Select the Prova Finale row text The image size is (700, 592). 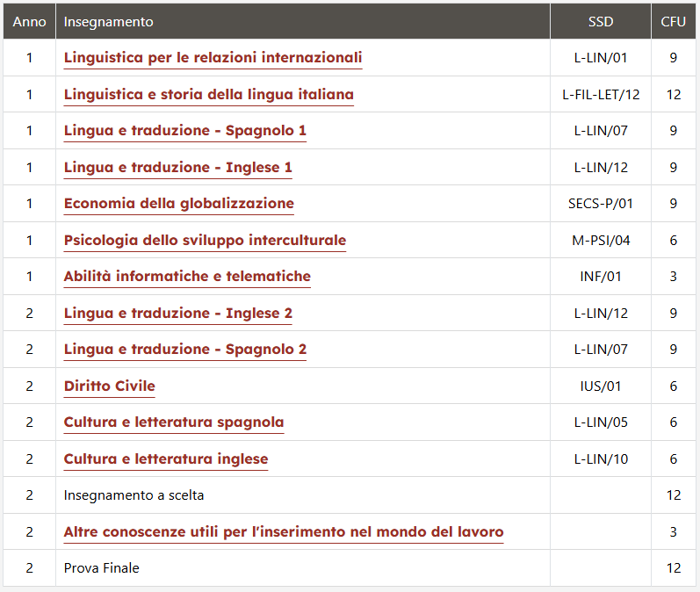click(x=101, y=568)
